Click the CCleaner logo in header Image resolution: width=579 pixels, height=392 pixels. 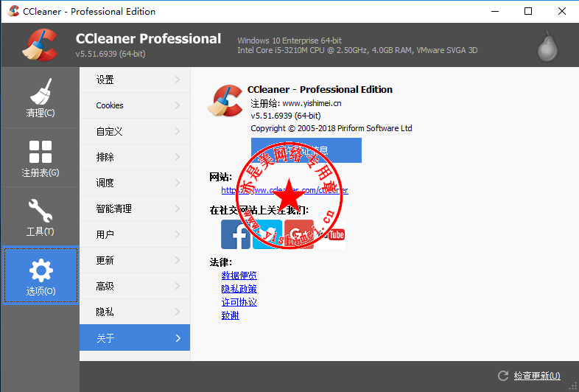click(x=40, y=45)
